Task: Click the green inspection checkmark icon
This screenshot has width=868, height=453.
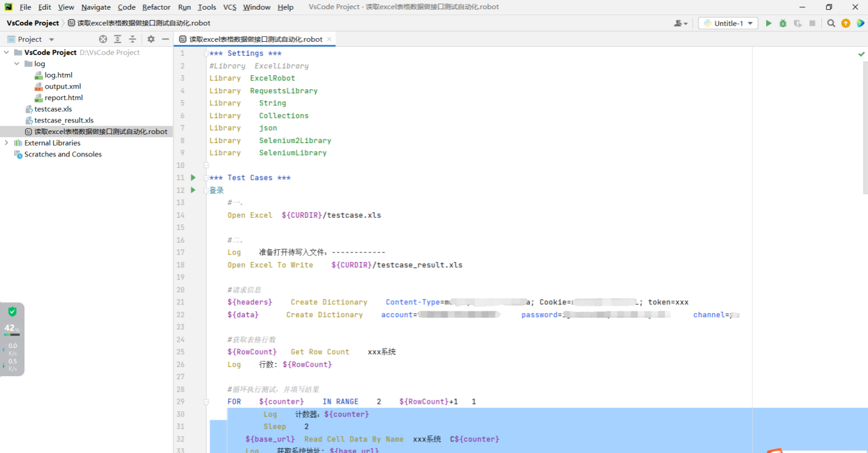Action: (x=861, y=54)
